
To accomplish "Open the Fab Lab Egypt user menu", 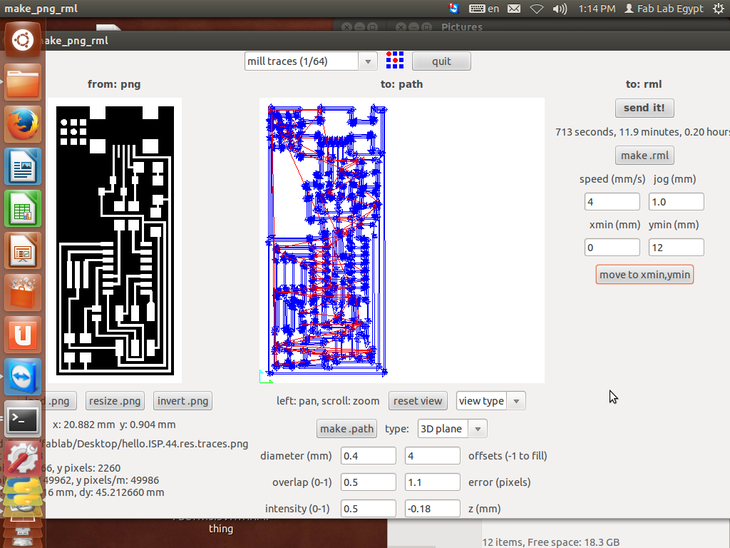I will pyautogui.click(x=663, y=8).
